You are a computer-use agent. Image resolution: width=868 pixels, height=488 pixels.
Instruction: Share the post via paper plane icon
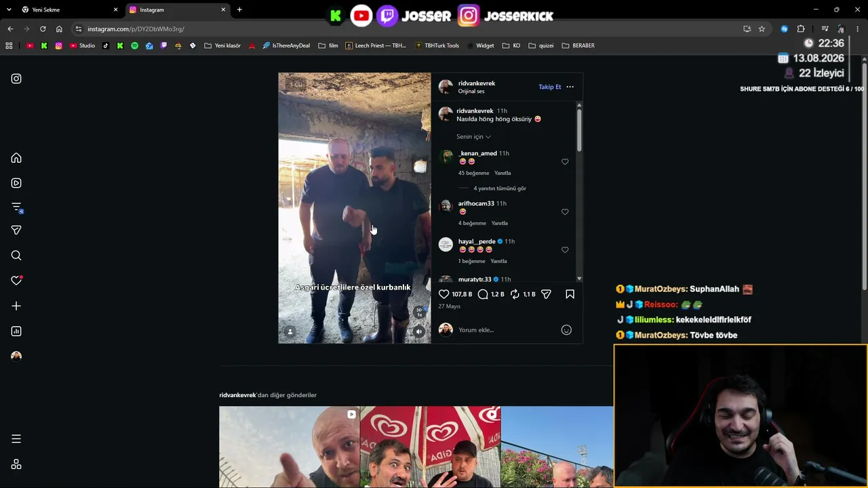click(546, 294)
